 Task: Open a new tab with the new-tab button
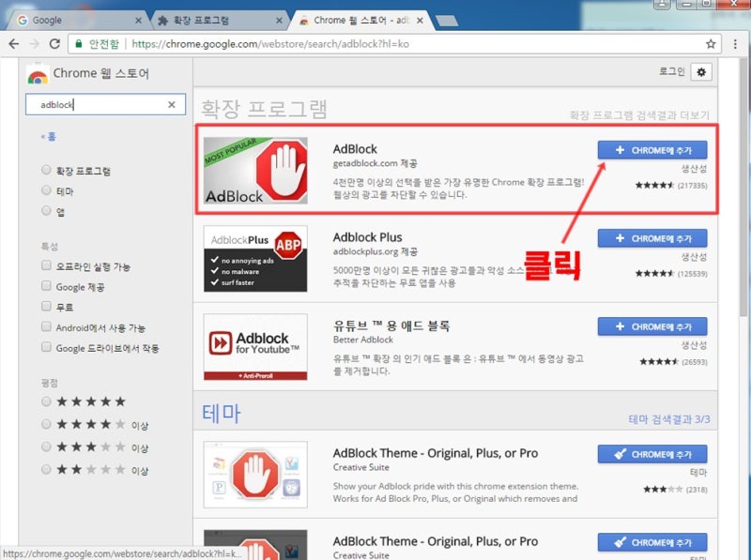[x=447, y=21]
